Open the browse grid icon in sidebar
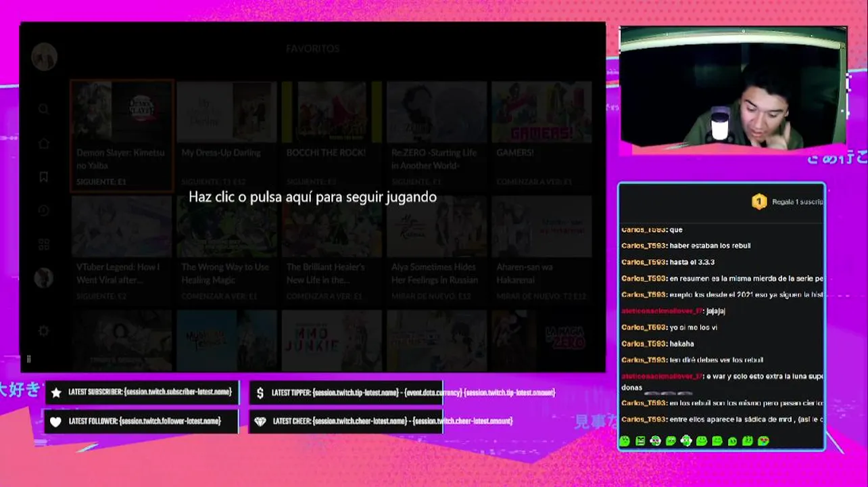Image resolution: width=868 pixels, height=487 pixels. point(44,244)
